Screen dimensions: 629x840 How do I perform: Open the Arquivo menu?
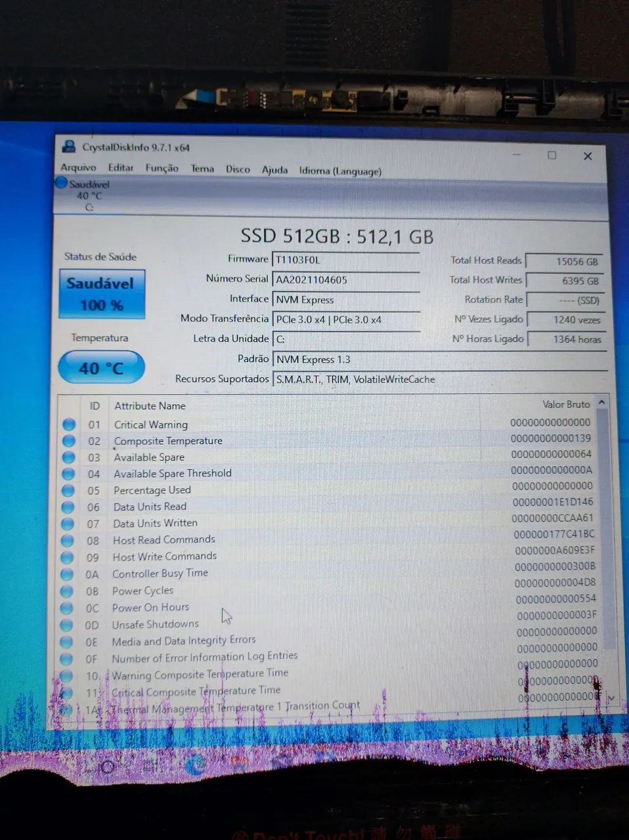click(x=78, y=167)
